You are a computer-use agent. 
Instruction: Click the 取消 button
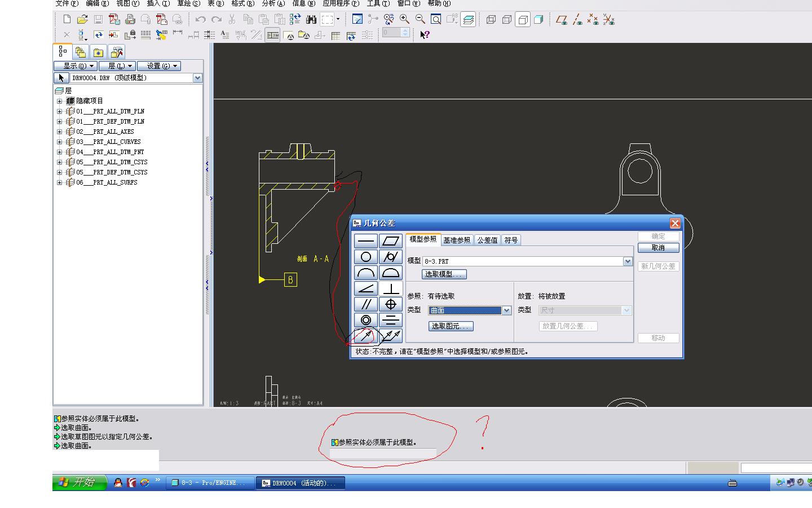[x=658, y=248]
